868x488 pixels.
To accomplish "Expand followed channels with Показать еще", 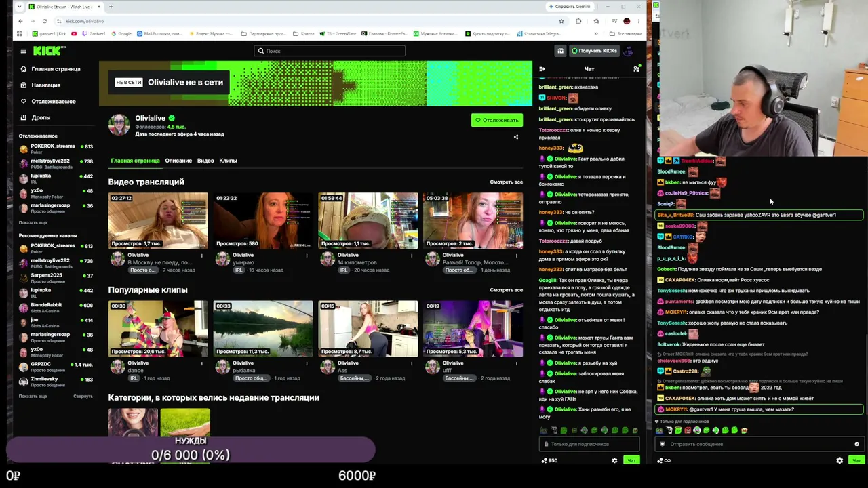I will pos(33,222).
